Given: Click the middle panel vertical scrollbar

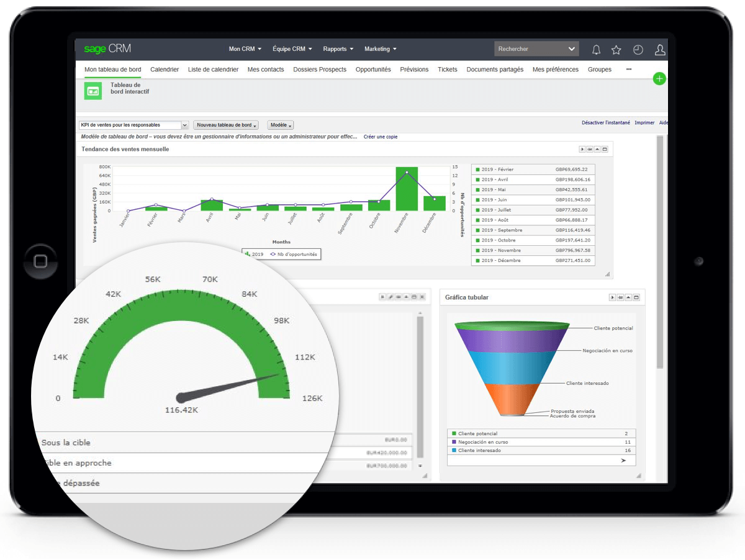Looking at the screenshot, I should (x=420, y=386).
